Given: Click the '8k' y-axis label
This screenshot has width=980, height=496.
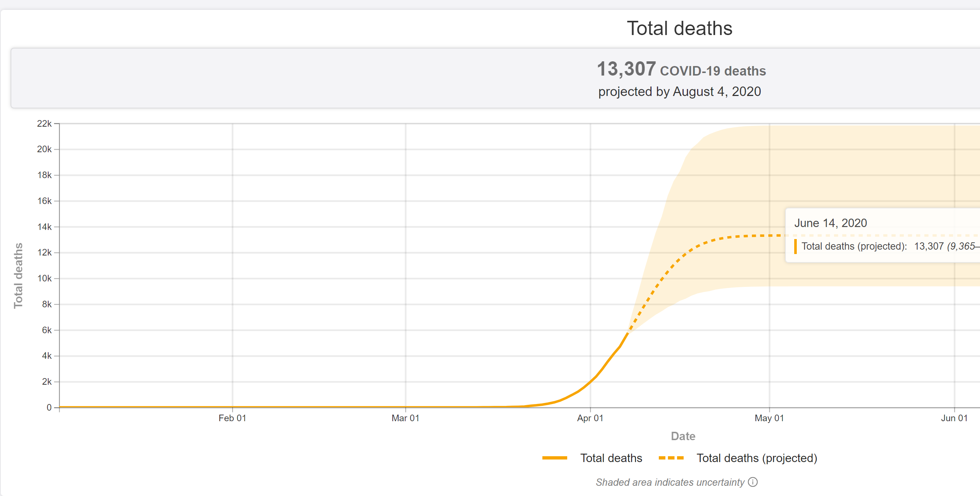Looking at the screenshot, I should (x=46, y=304).
